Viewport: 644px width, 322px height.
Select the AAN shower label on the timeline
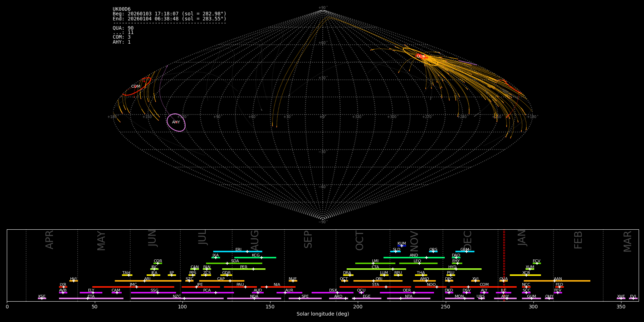point(558,279)
